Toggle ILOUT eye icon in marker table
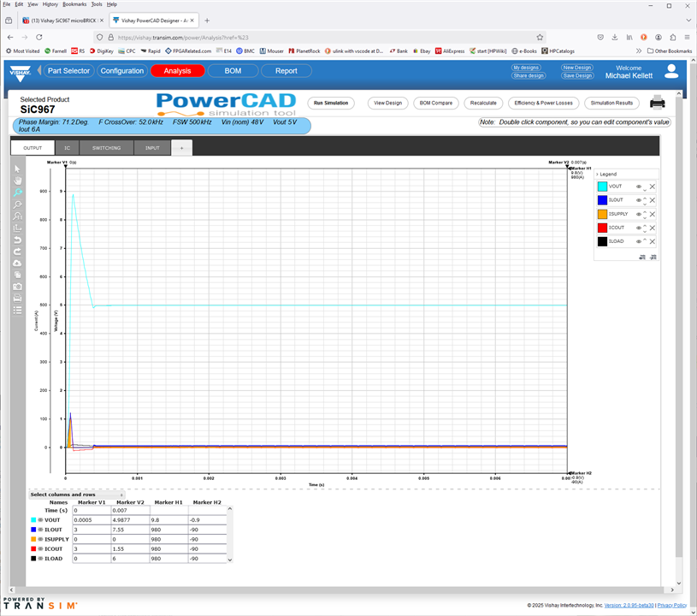Viewport: 697px width, 616px height. [40, 530]
